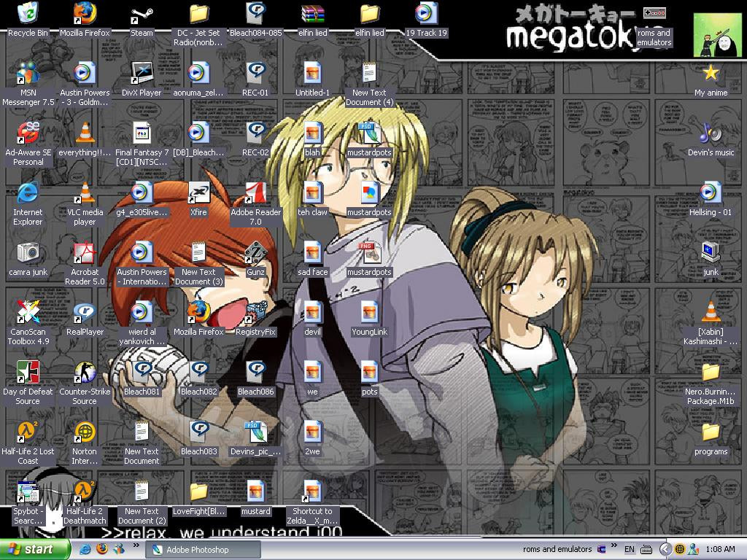Select the Shortcut to Zelda image icon
747x560 pixels.
coord(312,492)
